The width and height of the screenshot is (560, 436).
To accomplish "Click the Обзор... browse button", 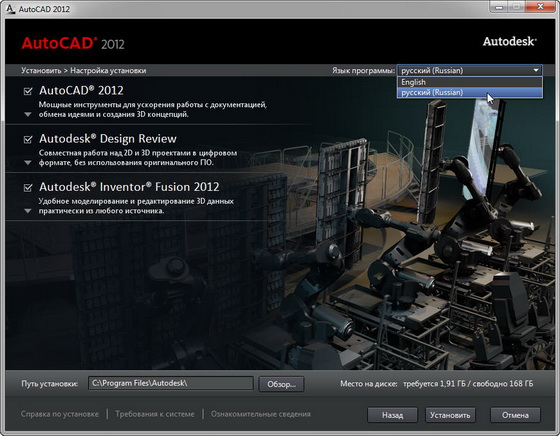I will (281, 384).
